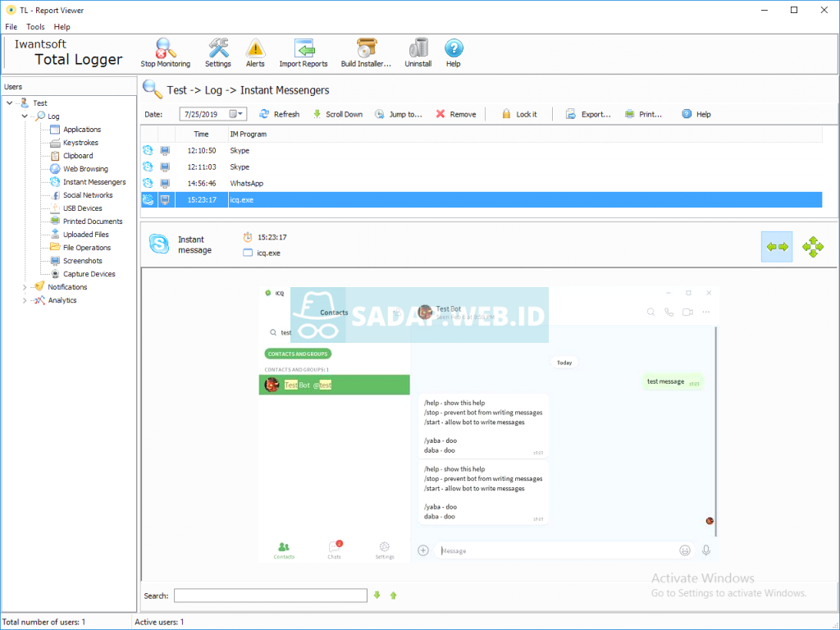Refresh the instant messenger log
The image size is (840, 630).
click(x=280, y=114)
